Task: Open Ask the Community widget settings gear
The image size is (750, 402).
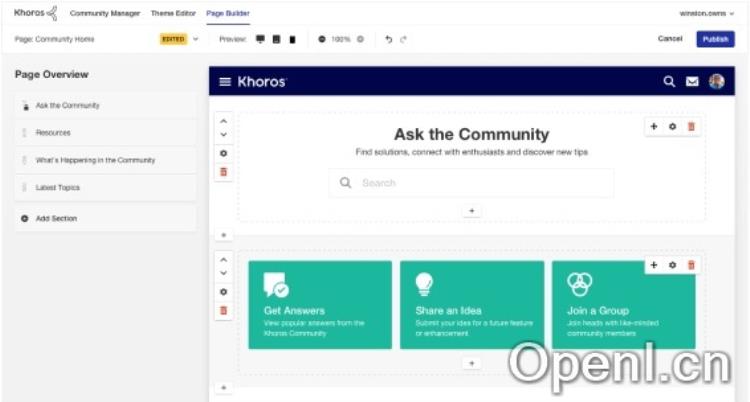Action: click(x=673, y=126)
